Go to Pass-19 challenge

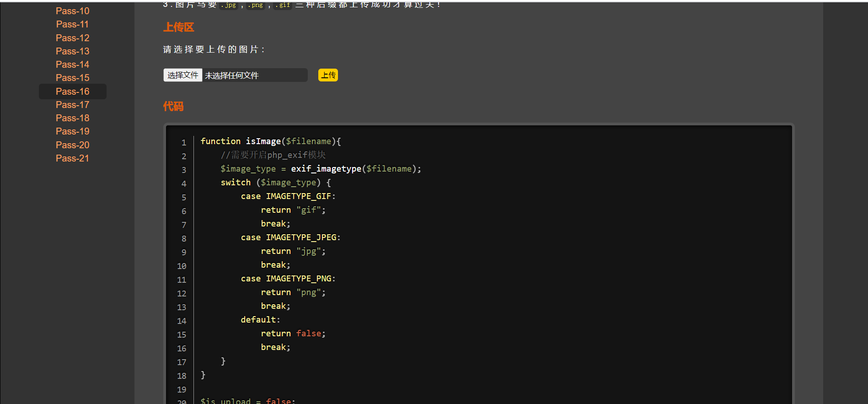(x=72, y=131)
